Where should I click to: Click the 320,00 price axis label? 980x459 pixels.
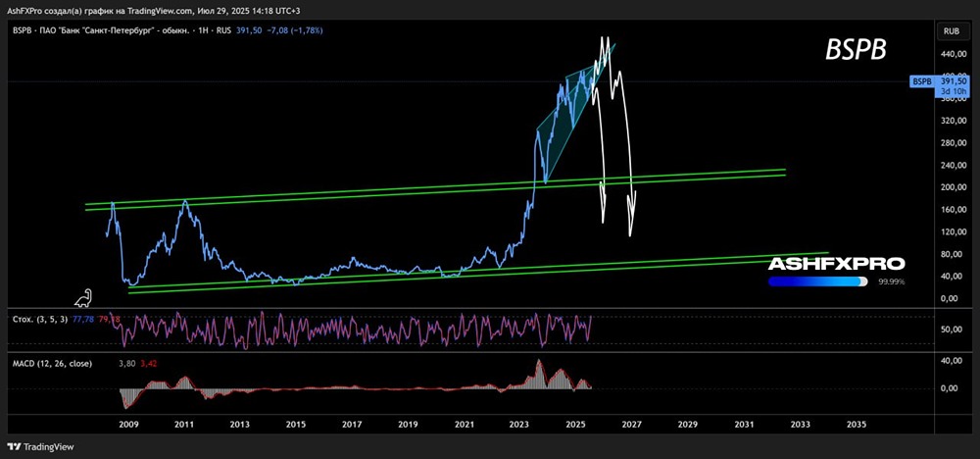pos(953,122)
